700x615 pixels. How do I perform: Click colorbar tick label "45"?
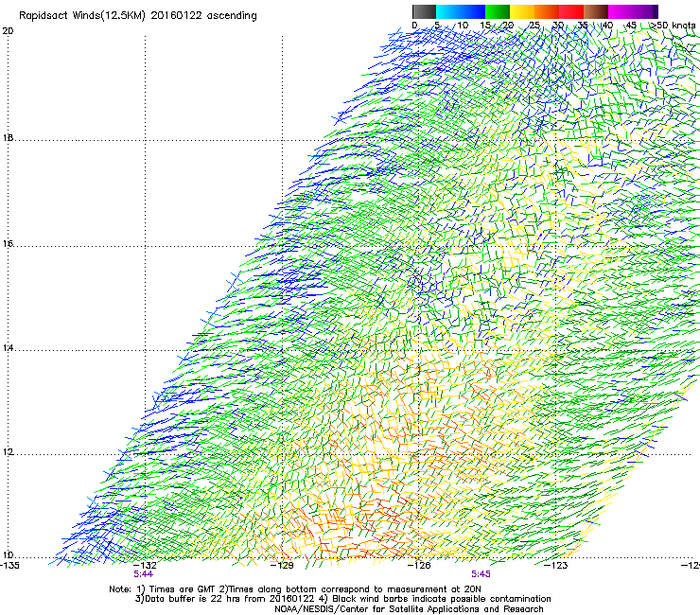pos(631,26)
